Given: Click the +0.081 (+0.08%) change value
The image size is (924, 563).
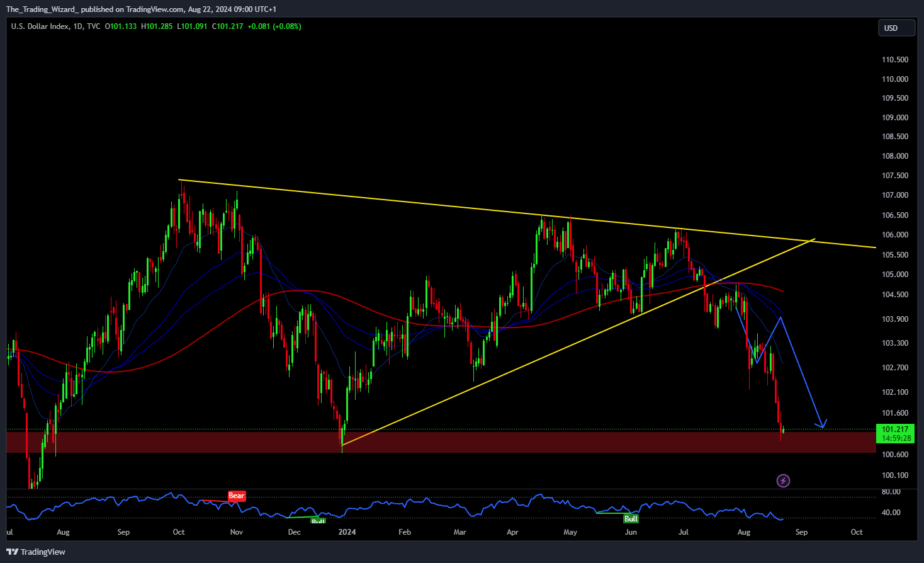Looking at the screenshot, I should [x=274, y=26].
